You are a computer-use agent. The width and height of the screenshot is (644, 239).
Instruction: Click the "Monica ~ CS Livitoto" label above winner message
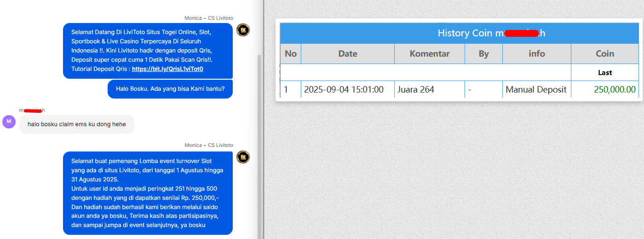tap(209, 146)
